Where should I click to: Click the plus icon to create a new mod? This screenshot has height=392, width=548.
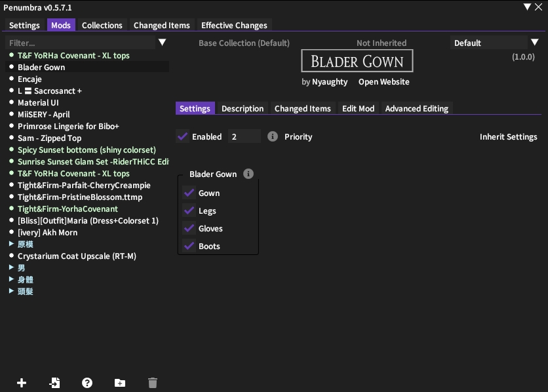click(x=22, y=383)
